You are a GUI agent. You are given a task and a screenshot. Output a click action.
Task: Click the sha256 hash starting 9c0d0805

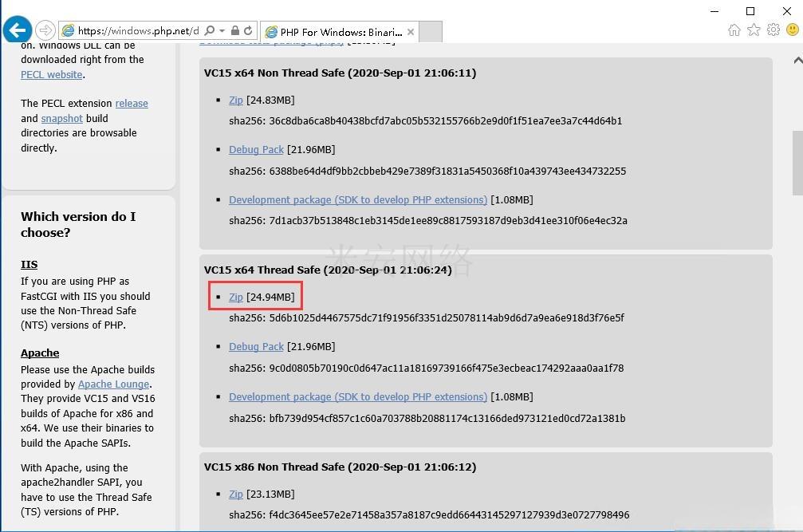(447, 368)
